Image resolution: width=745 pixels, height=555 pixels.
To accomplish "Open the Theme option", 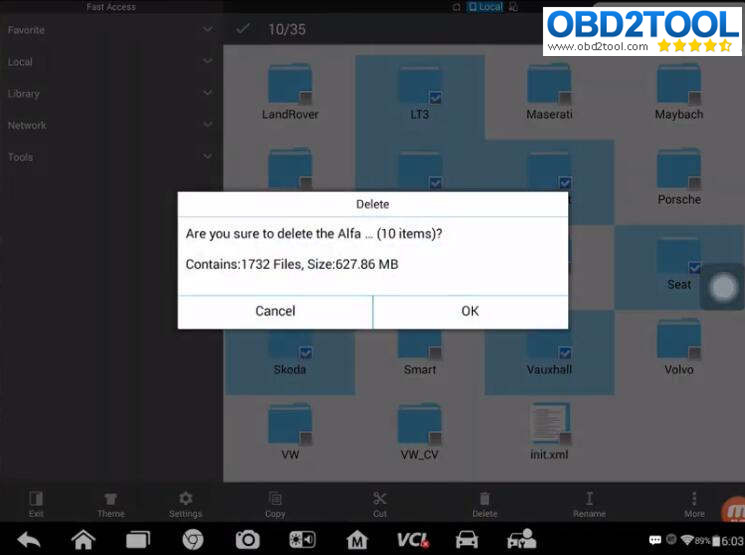I will click(111, 504).
